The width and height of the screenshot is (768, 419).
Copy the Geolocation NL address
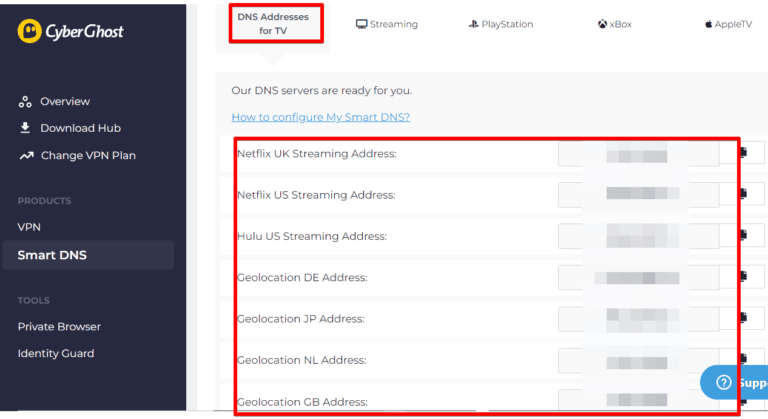[x=745, y=360]
